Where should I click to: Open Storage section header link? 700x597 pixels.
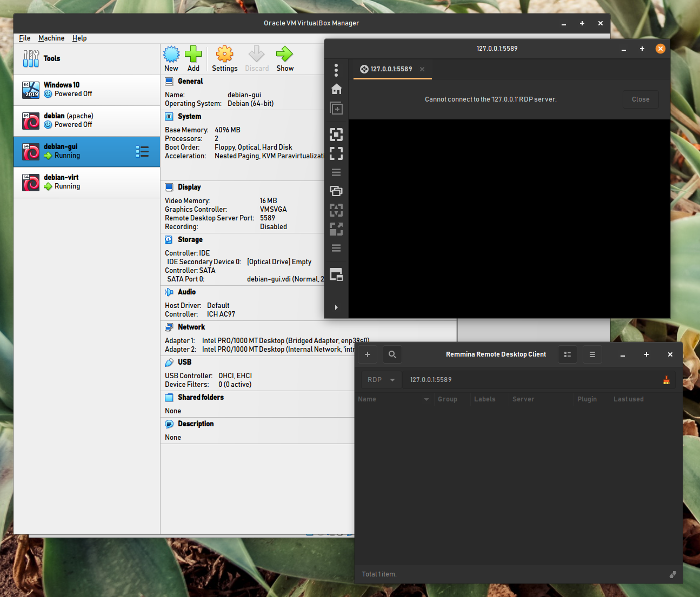point(190,240)
